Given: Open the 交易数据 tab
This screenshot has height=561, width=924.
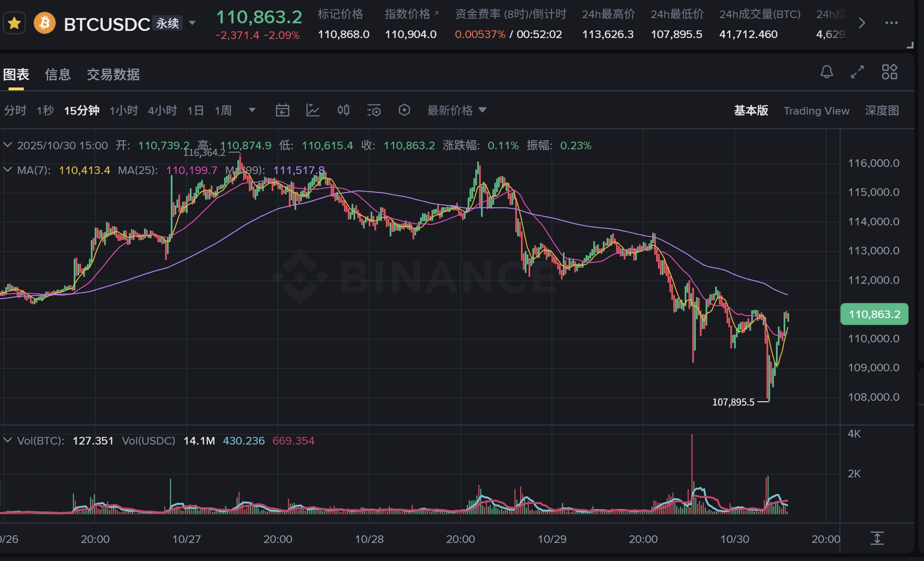Looking at the screenshot, I should click(113, 74).
